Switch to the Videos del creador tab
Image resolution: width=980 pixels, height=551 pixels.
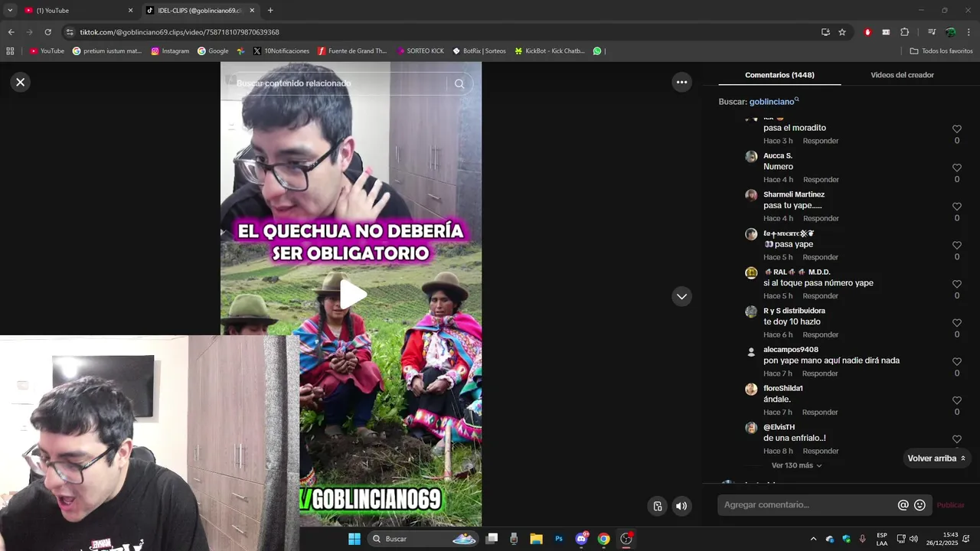(x=902, y=75)
